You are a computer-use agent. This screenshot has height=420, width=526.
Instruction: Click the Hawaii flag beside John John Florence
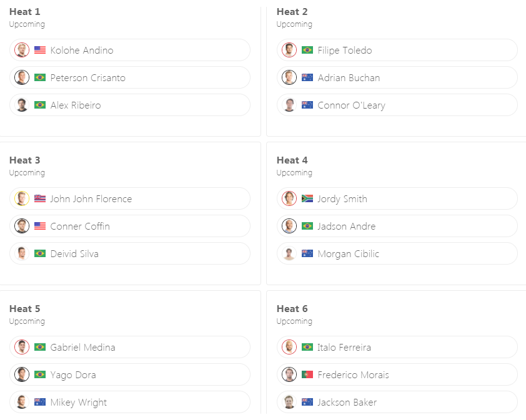coord(40,198)
